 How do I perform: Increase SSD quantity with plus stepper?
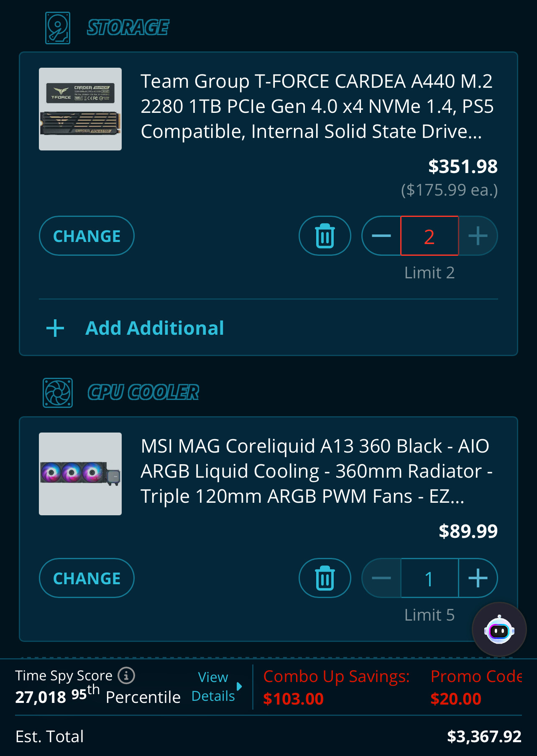[x=478, y=235]
